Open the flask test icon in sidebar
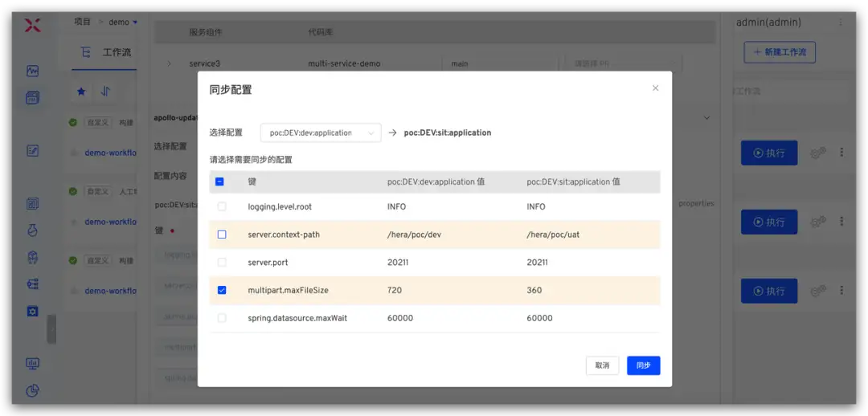 pyautogui.click(x=33, y=230)
